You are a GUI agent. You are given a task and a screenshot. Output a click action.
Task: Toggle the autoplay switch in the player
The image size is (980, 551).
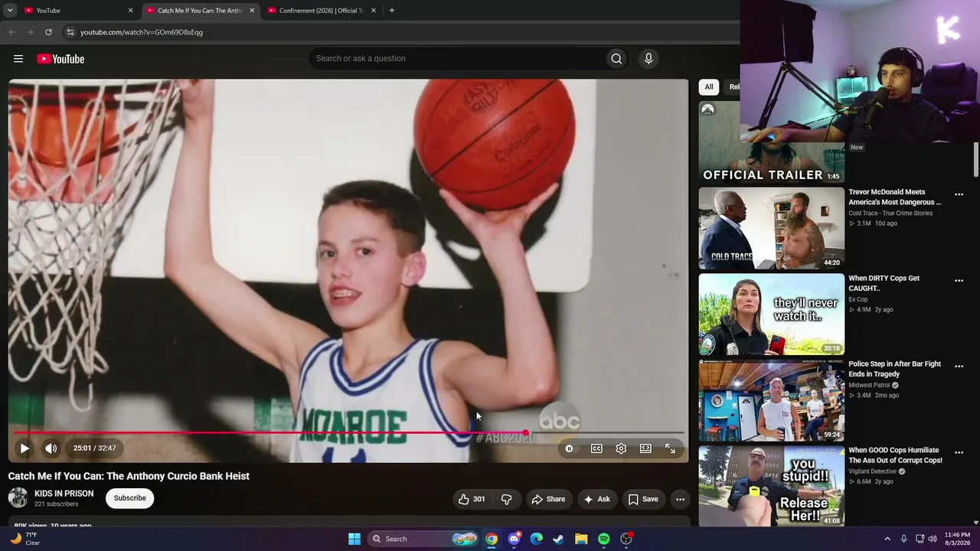(x=569, y=448)
